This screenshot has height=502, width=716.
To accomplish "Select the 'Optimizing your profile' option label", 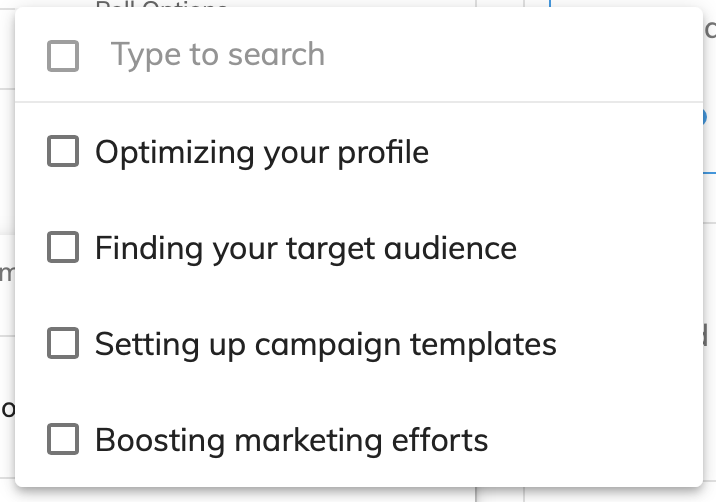I will (x=262, y=152).
